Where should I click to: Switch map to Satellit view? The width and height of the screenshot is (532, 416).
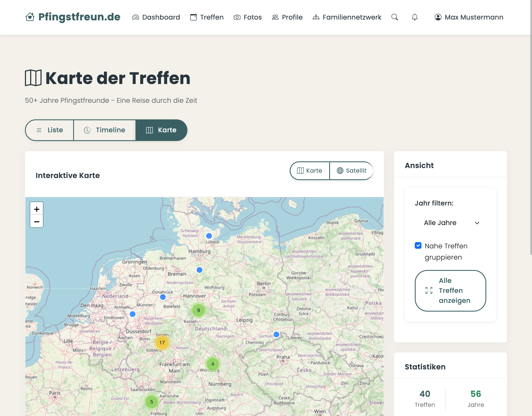(x=351, y=170)
